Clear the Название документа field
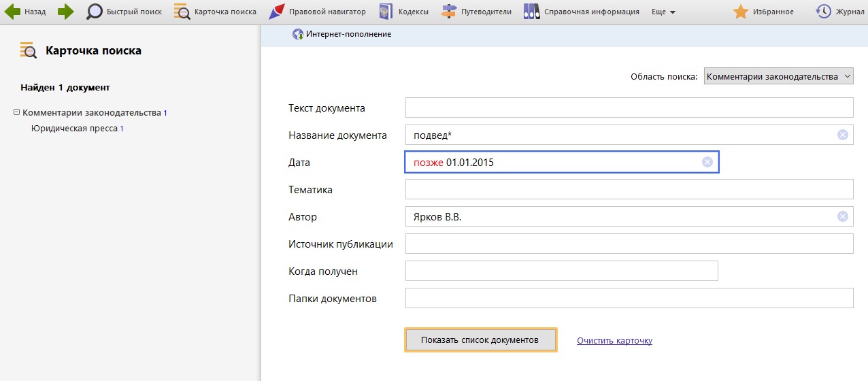The image size is (868, 381). 843,135
